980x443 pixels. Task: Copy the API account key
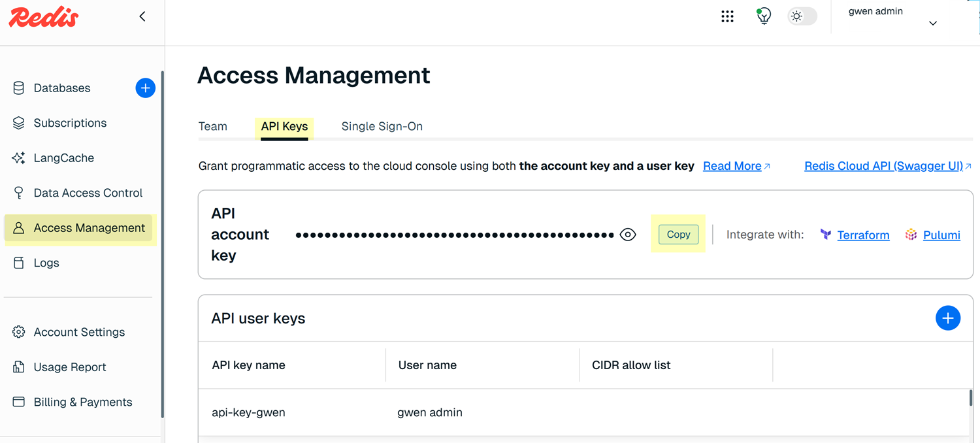click(678, 235)
